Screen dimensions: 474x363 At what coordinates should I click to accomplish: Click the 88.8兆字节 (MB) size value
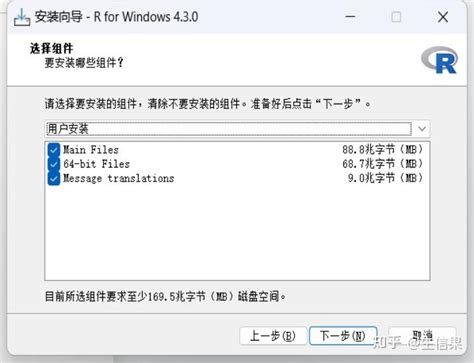383,150
